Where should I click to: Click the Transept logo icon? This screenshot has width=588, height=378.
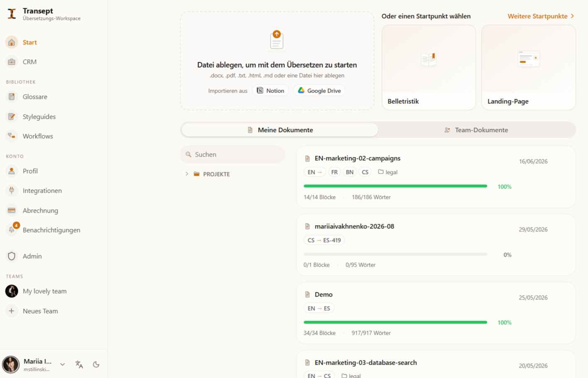click(12, 14)
